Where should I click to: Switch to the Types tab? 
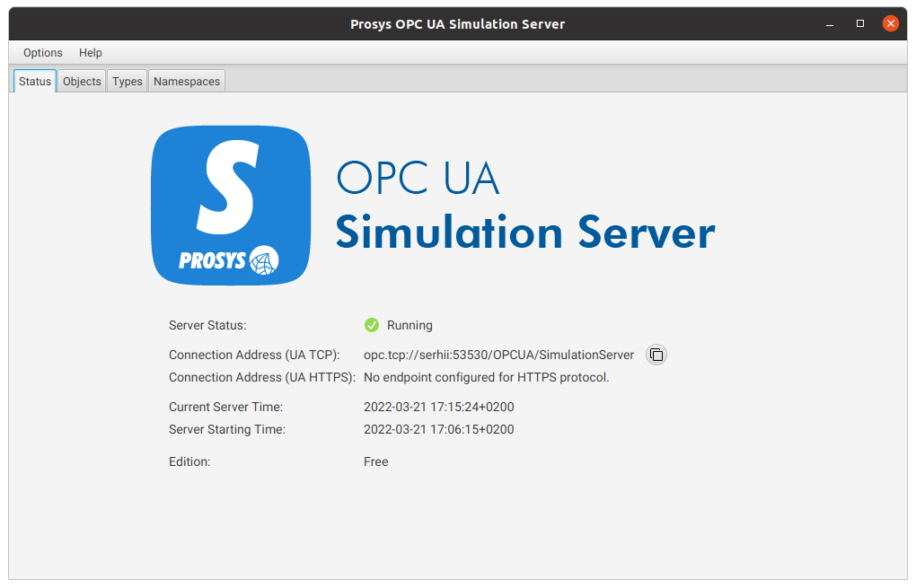coord(128,81)
